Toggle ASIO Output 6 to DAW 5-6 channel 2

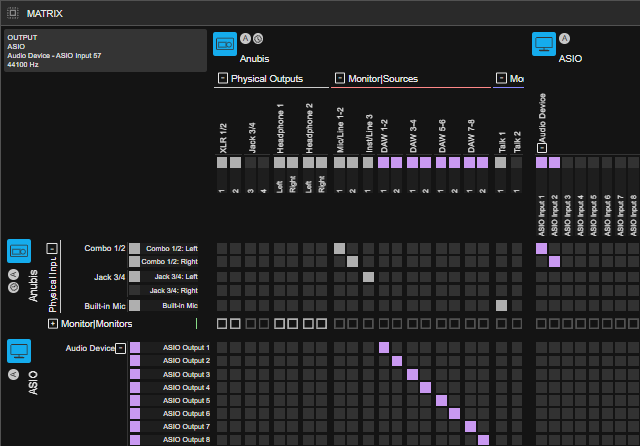454,413
